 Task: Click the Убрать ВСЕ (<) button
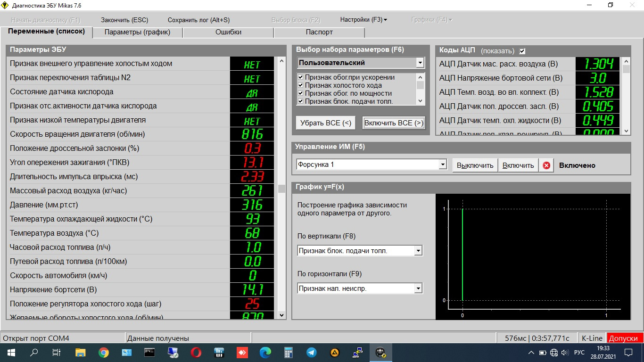click(x=326, y=123)
